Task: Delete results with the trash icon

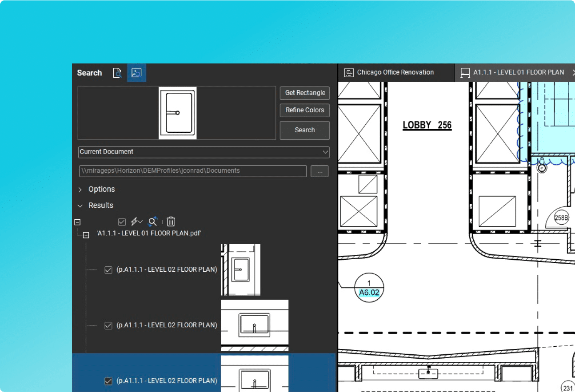Action: 171,222
